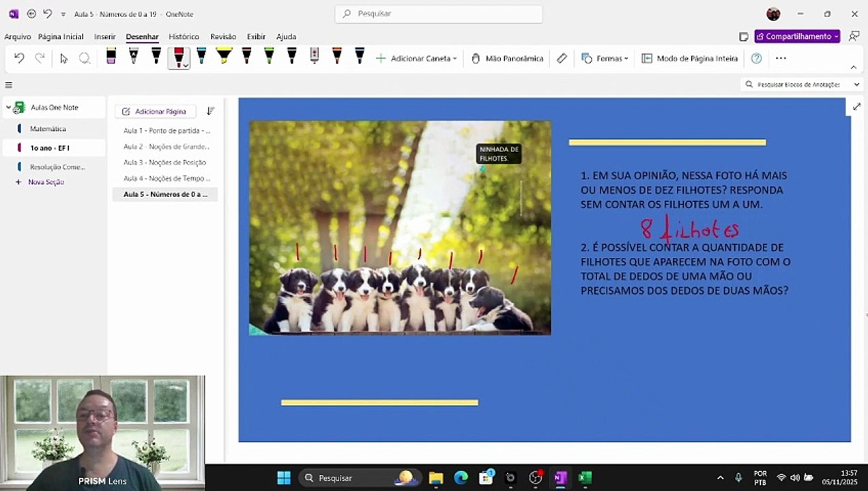Select the arrow pointer selection tool
The width and height of the screenshot is (868, 491).
click(x=63, y=59)
